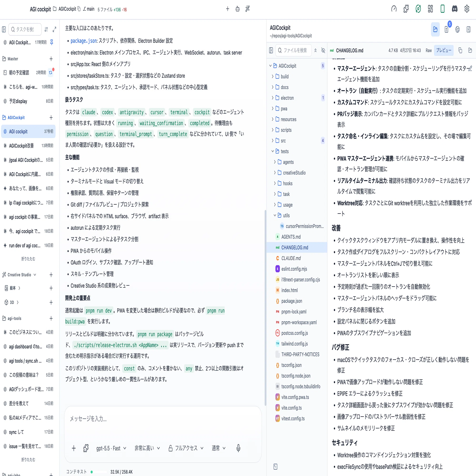Click the skills puzzle icon in message box
The height and width of the screenshot is (476, 476).
(x=86, y=448)
